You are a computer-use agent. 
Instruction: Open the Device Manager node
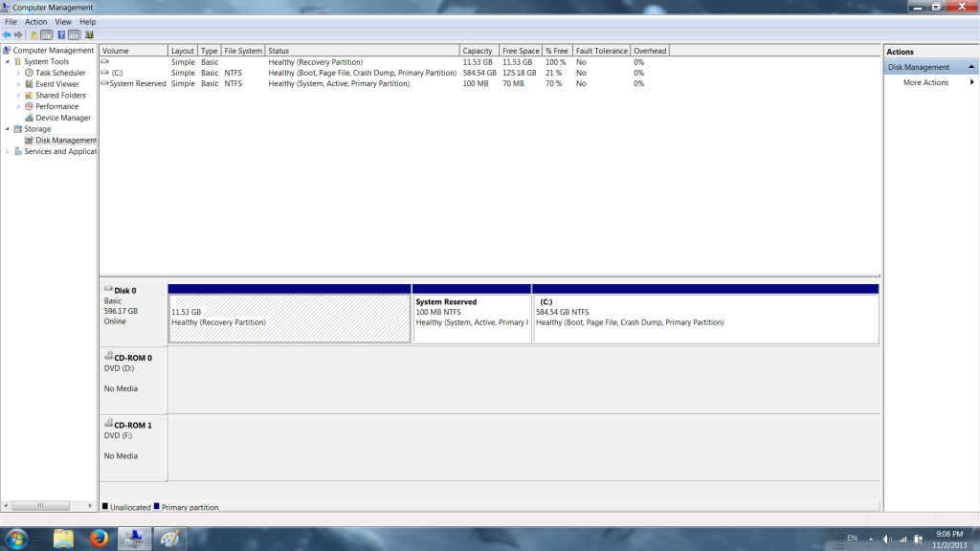click(63, 118)
